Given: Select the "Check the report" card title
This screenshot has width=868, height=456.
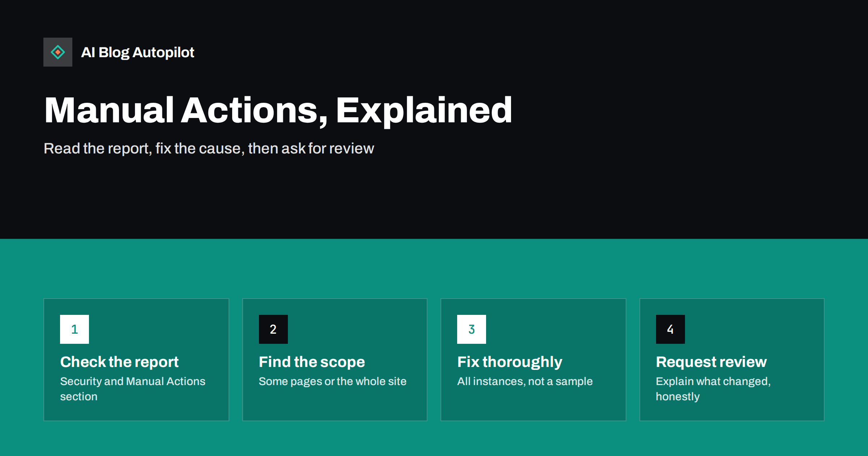Looking at the screenshot, I should pos(119,362).
